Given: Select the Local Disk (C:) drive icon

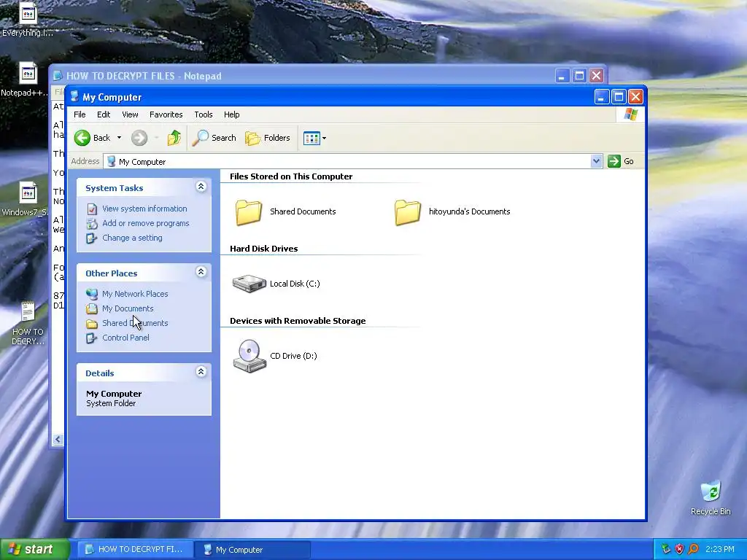Looking at the screenshot, I should pyautogui.click(x=249, y=284).
